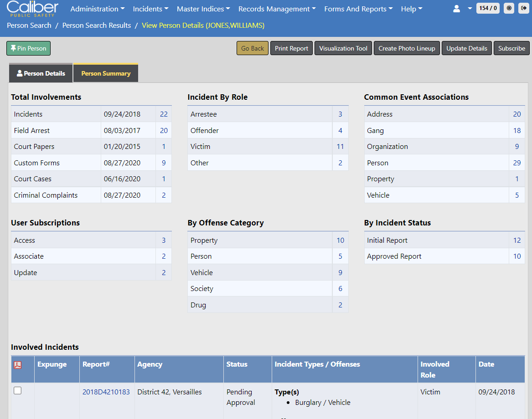This screenshot has height=419, width=532.
Task: Click the sun-shaped theme icon
Action: (509, 8)
